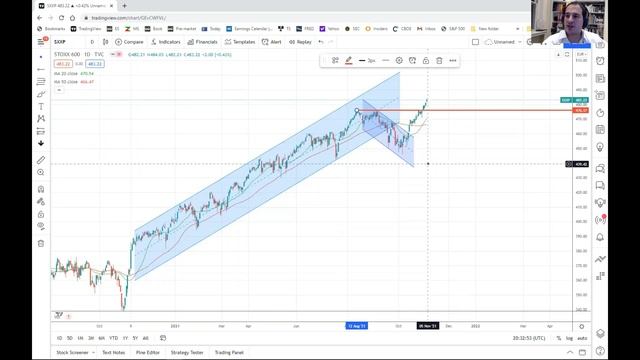
Task: Delete the selected drawing via floating toolbar
Action: 439,60
